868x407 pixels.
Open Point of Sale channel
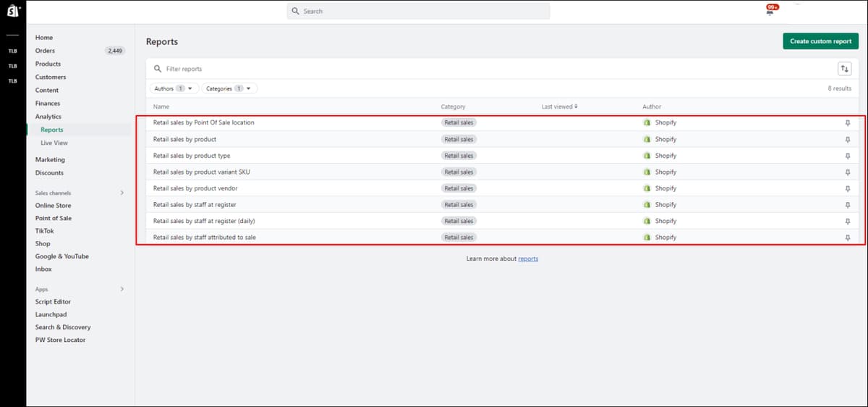point(54,218)
